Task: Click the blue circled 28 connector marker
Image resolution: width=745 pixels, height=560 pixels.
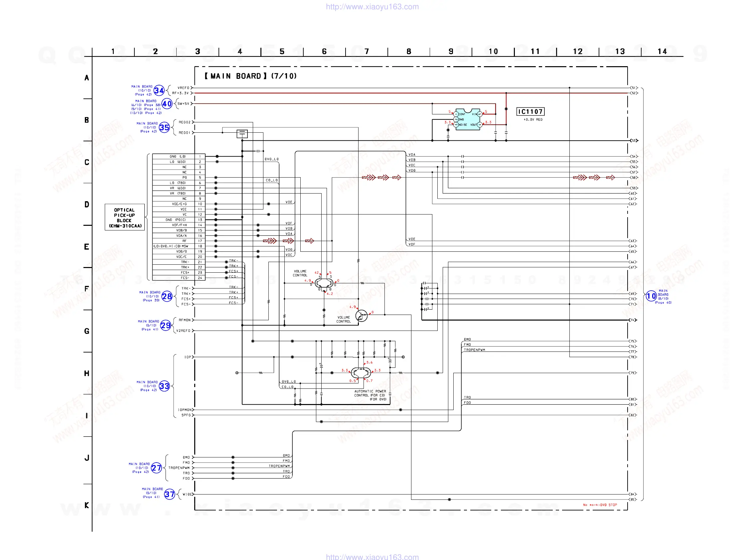Action: [x=167, y=296]
